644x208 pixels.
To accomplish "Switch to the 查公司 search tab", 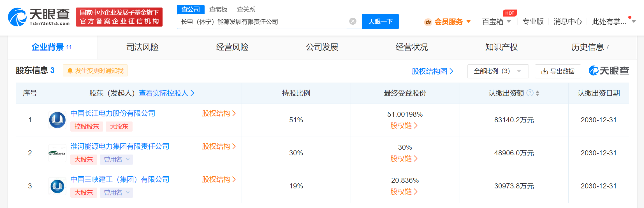I will [x=191, y=10].
